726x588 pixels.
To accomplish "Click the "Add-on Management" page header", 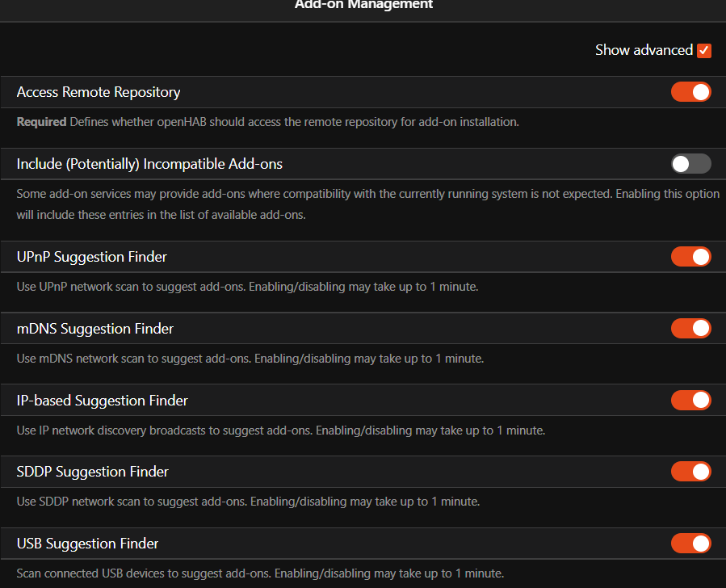I will [x=363, y=5].
